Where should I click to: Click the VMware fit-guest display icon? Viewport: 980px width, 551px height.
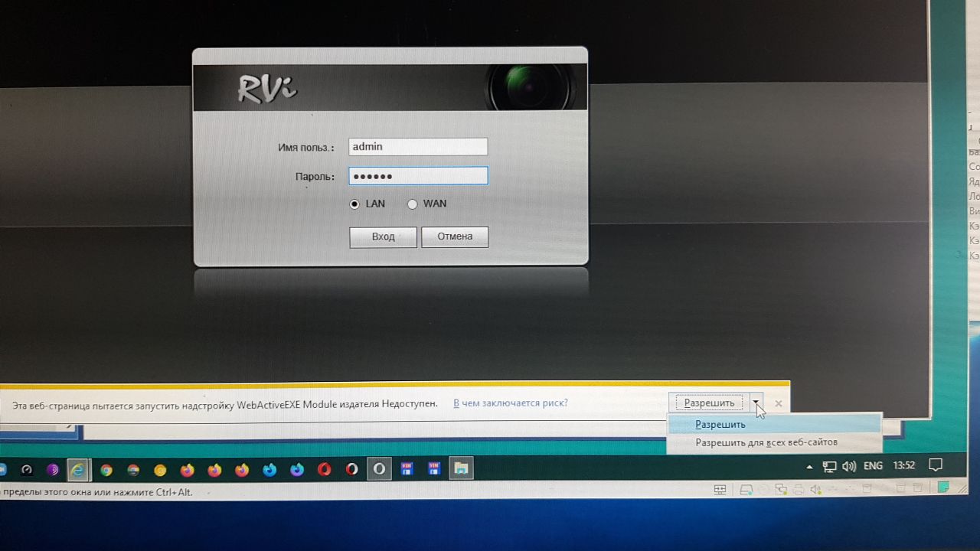tap(719, 490)
